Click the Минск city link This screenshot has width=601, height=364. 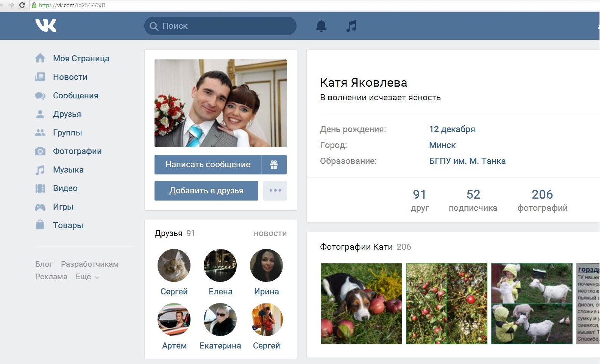[x=442, y=145]
